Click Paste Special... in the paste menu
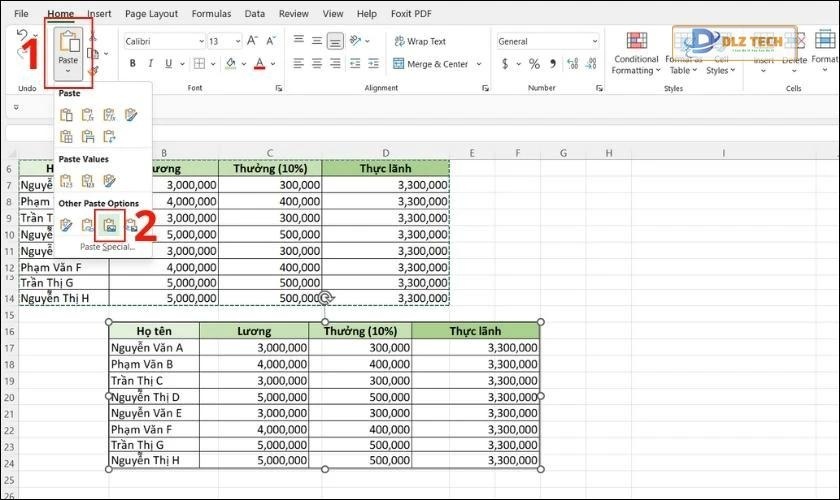Viewport: 840px width, 500px height. pyautogui.click(x=107, y=246)
